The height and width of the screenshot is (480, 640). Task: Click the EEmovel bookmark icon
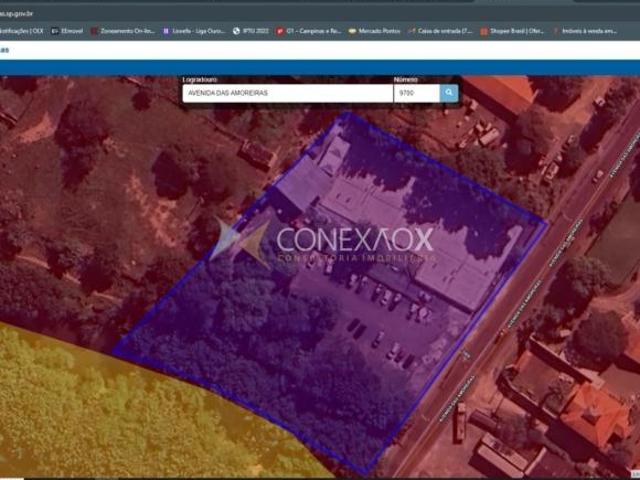(x=55, y=31)
